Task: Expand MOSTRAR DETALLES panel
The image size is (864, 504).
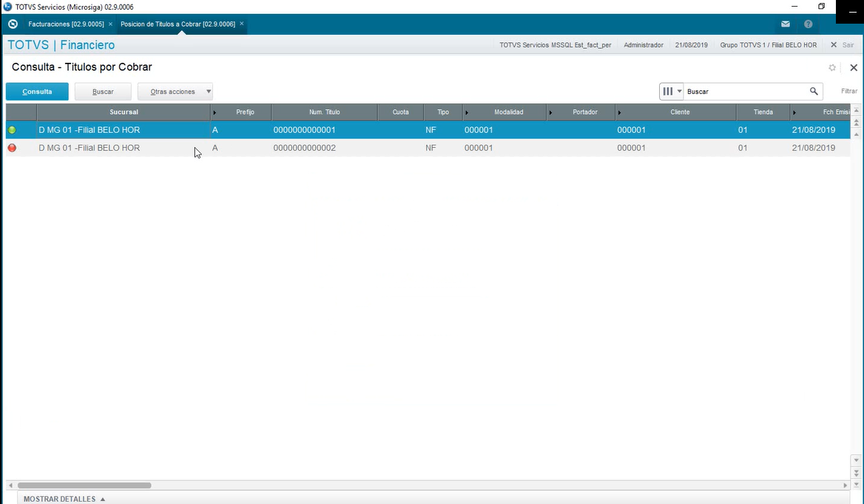Action: point(64,499)
